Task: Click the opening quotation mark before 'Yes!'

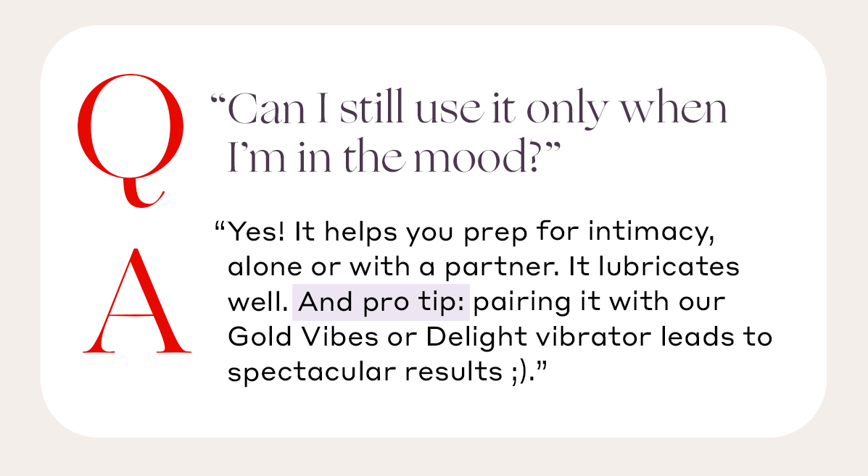Action: tap(219, 227)
